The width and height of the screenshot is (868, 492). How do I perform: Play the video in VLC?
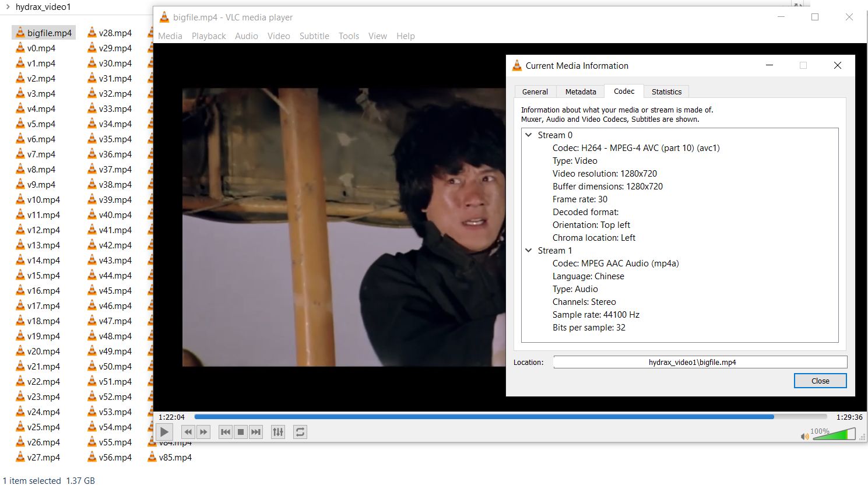(x=164, y=432)
